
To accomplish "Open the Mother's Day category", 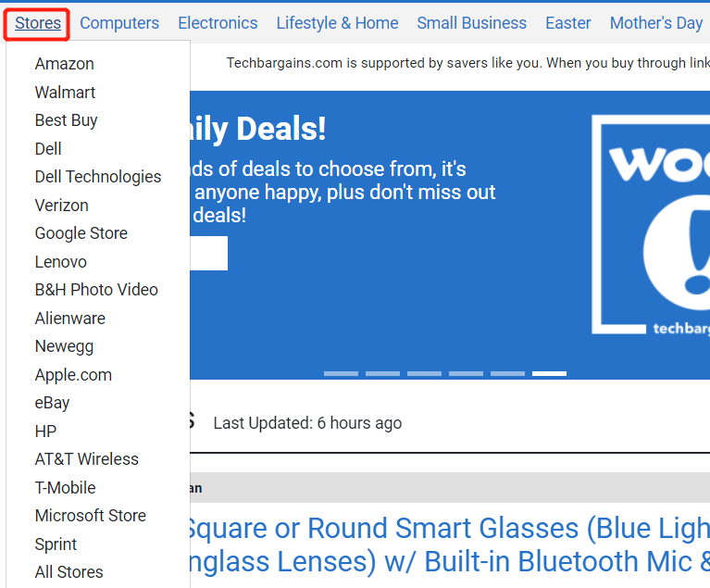I will [x=656, y=23].
